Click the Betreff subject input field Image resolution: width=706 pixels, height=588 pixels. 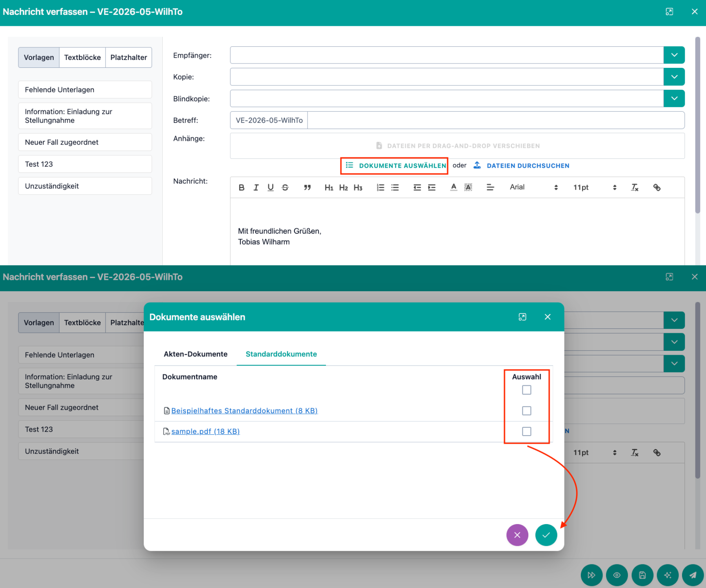(x=496, y=120)
